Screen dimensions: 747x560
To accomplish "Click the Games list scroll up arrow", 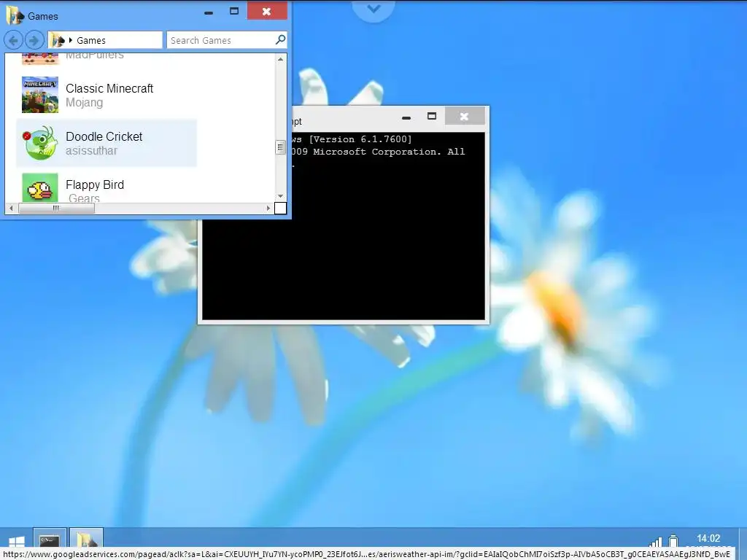I will (x=281, y=60).
